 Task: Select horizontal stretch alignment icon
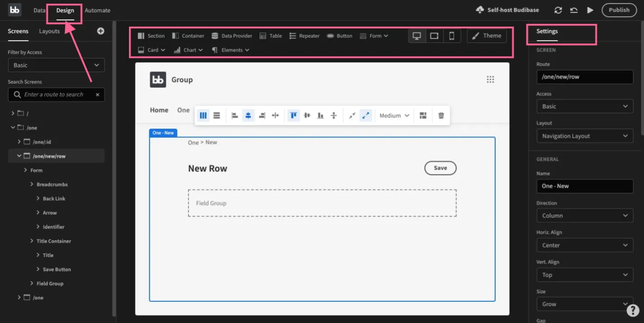point(275,115)
